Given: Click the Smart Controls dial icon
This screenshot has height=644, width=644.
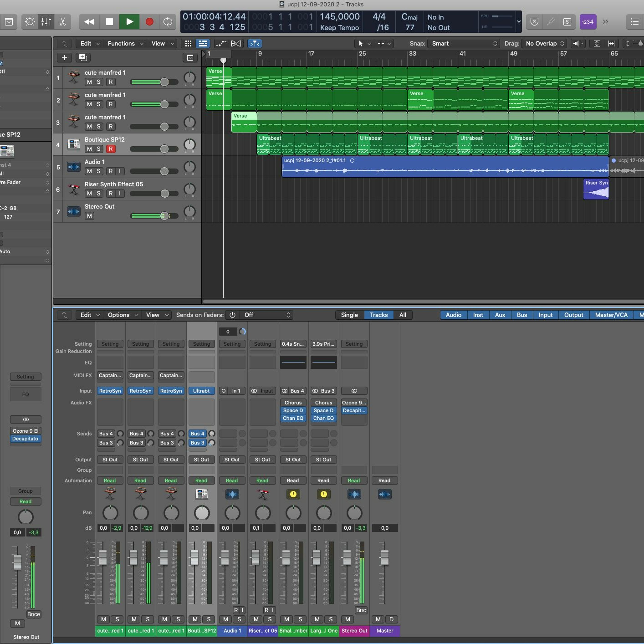Looking at the screenshot, I should tap(30, 22).
